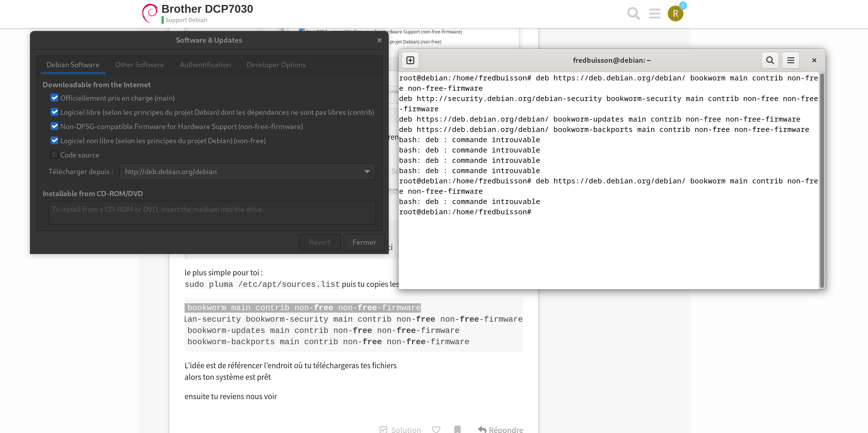Viewport: 868px width, 433px height.
Task: Click the main site hamburger menu icon
Action: [655, 13]
